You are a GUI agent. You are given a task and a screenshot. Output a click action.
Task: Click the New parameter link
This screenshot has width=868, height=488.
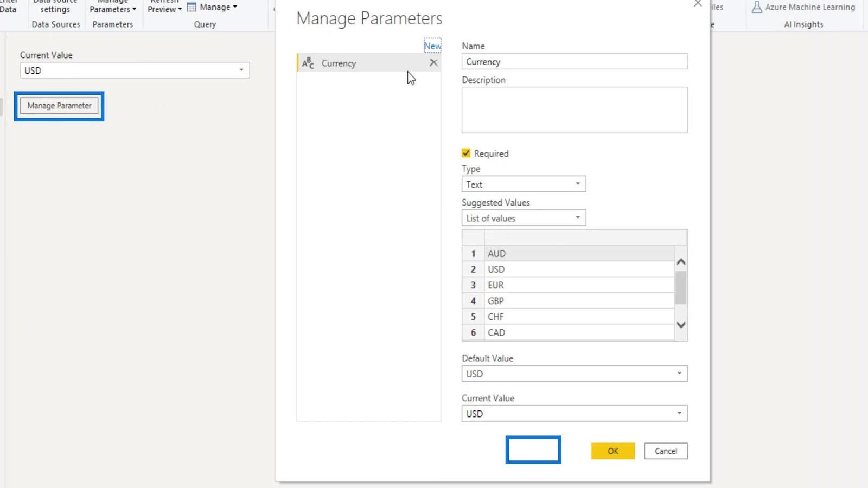pos(432,46)
